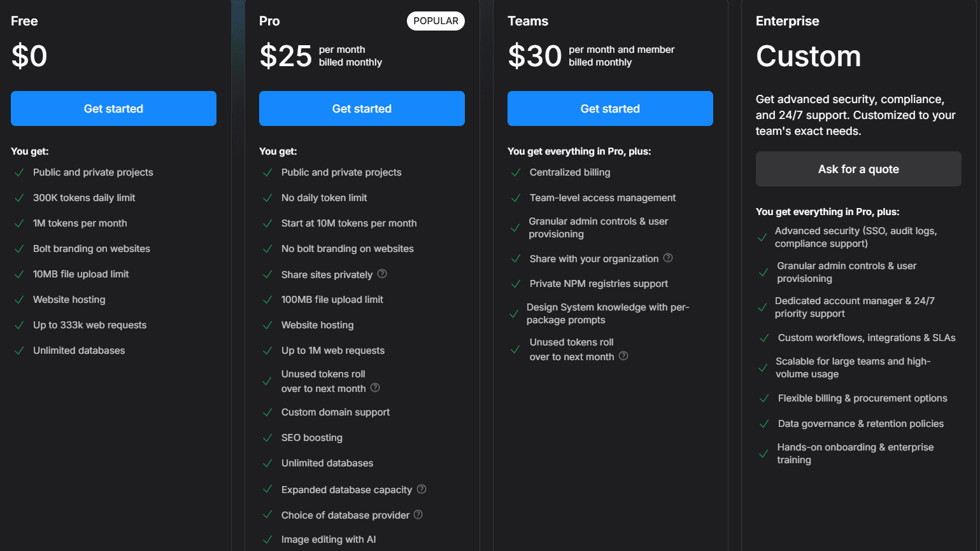Click the POPULAR badge on the Pro plan
The width and height of the screenshot is (980, 551).
pos(436,20)
